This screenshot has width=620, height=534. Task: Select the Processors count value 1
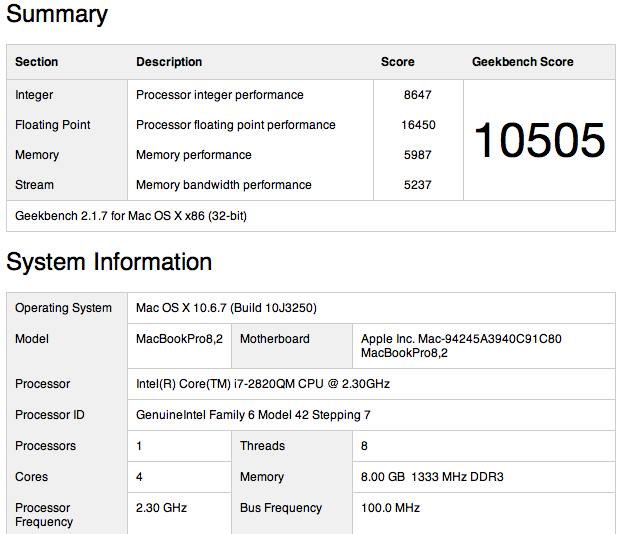pyautogui.click(x=139, y=446)
